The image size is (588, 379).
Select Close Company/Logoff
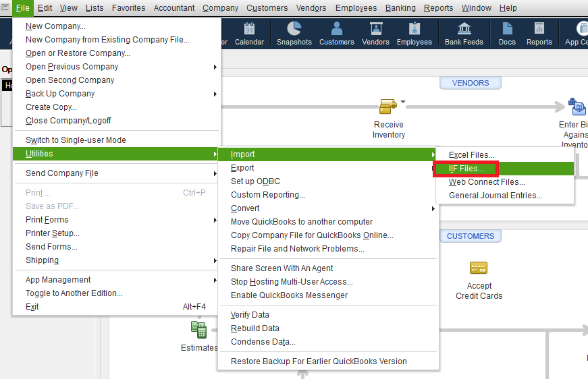[117, 121]
